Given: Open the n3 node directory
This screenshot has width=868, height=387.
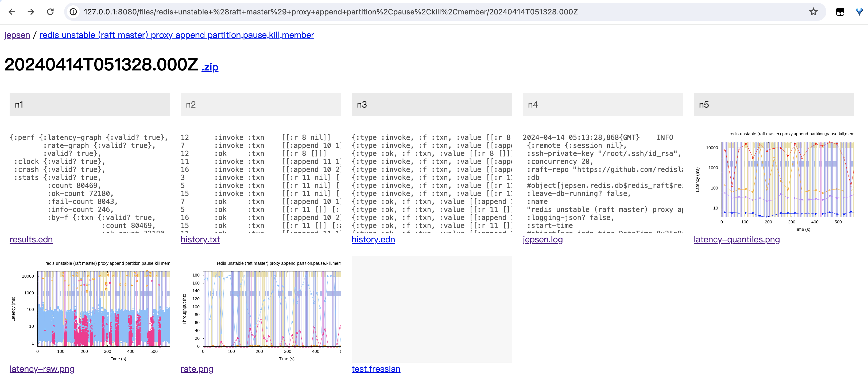Looking at the screenshot, I should [432, 105].
